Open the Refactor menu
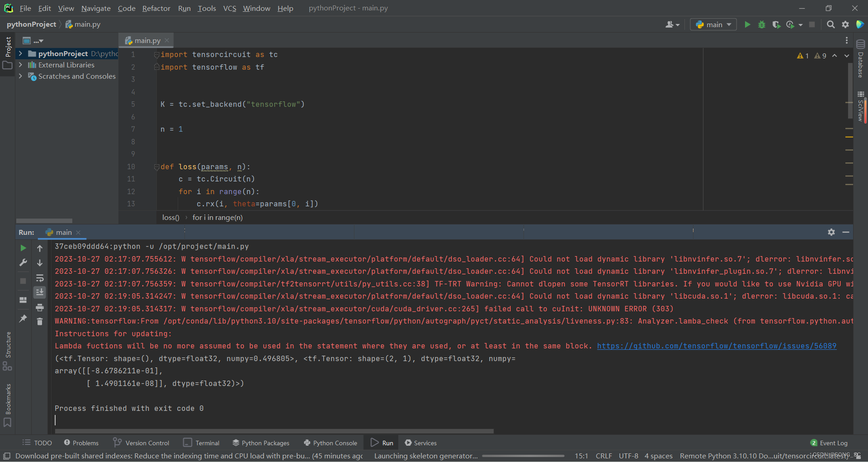The width and height of the screenshot is (868, 462). tap(156, 8)
